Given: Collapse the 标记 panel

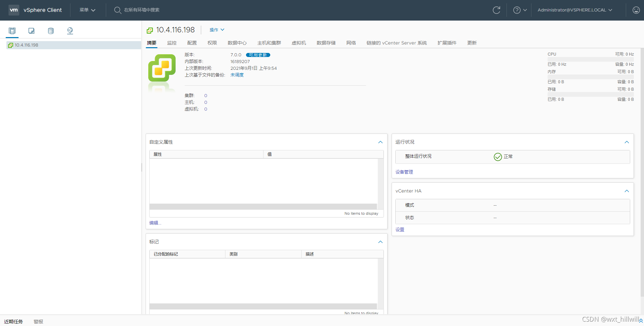Looking at the screenshot, I should [x=380, y=242].
